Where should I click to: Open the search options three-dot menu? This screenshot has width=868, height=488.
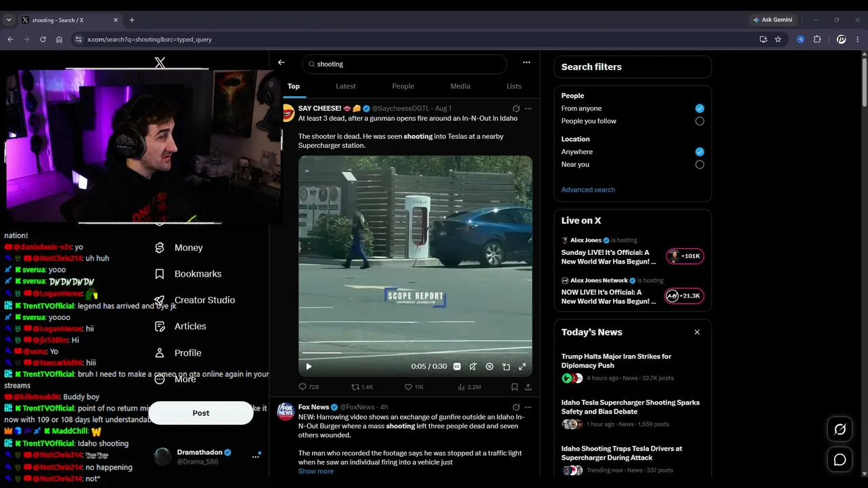(526, 62)
